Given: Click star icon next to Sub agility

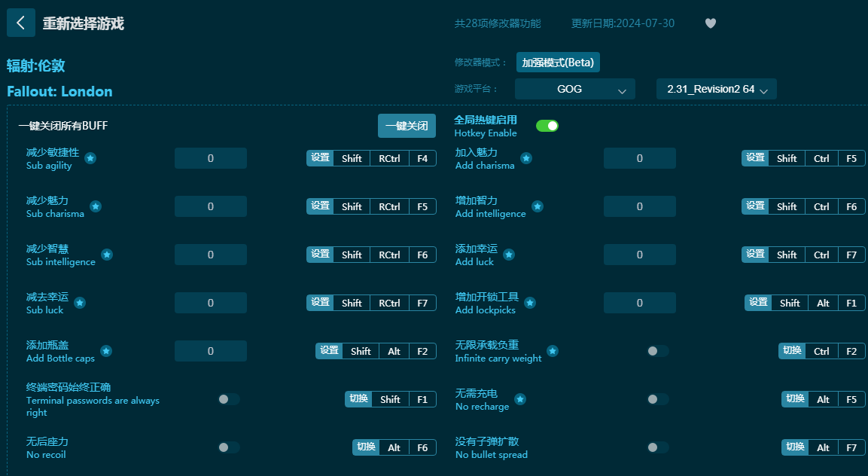Looking at the screenshot, I should pyautogui.click(x=90, y=158).
